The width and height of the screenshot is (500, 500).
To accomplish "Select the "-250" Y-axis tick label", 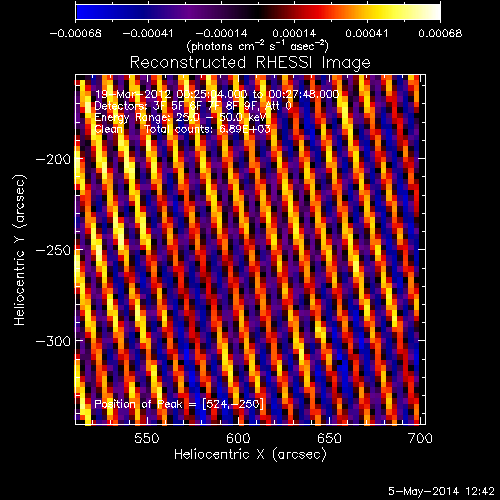I will [53, 250].
